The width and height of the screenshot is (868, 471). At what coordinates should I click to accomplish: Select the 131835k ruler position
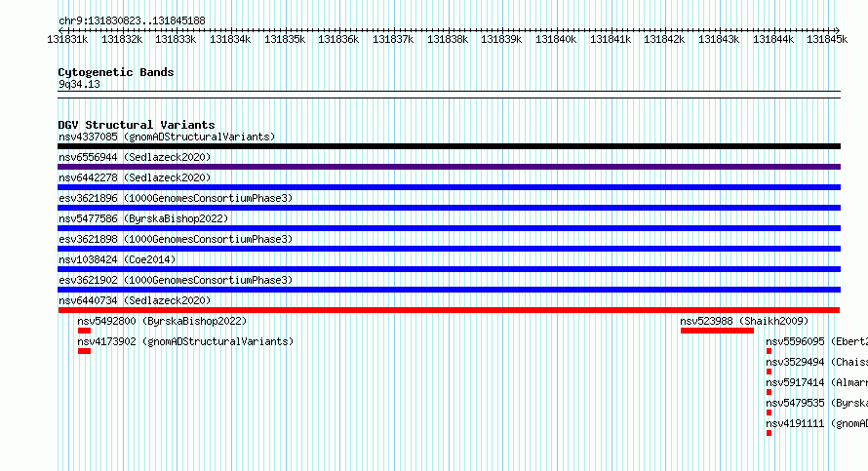(285, 39)
